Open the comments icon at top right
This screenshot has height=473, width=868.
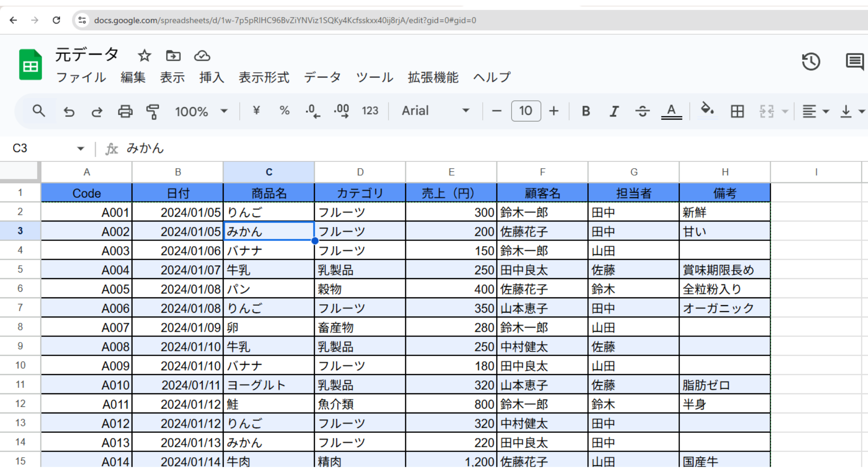click(x=854, y=62)
